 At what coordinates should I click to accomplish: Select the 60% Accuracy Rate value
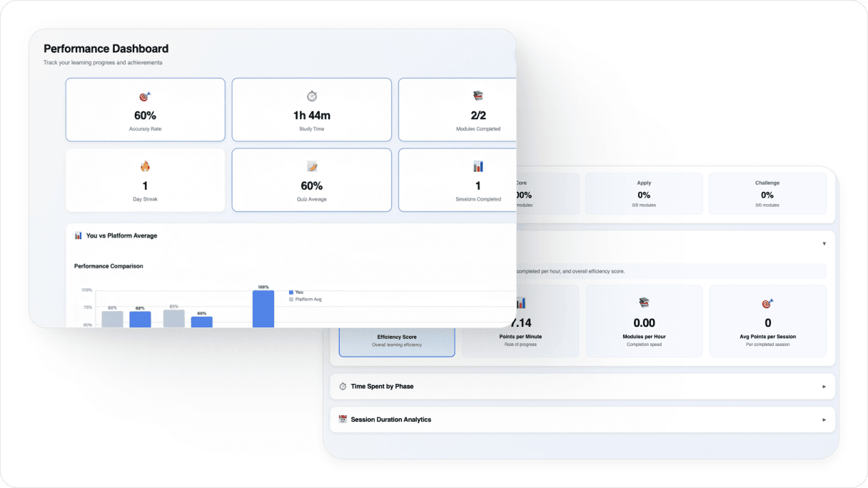[145, 116]
